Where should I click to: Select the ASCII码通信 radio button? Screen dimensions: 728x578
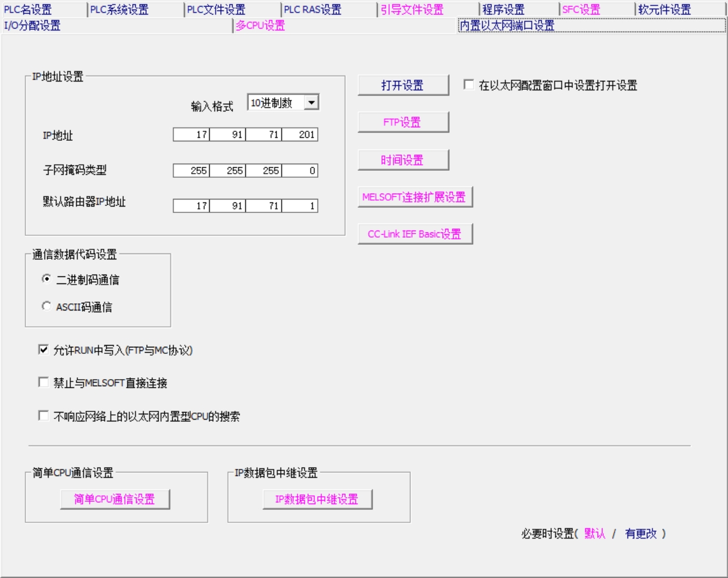tap(46, 306)
